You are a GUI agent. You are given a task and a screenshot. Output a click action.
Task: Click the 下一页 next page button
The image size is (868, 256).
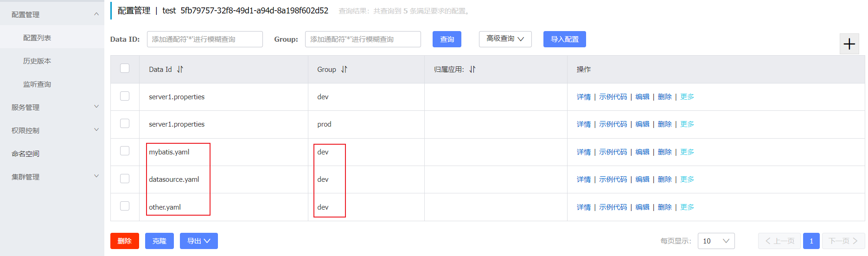tap(843, 241)
